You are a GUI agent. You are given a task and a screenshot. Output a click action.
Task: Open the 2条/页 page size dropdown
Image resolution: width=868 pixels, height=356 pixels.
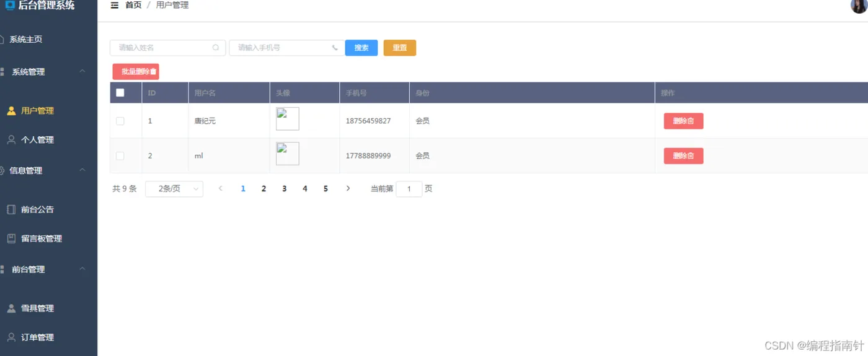click(x=174, y=189)
